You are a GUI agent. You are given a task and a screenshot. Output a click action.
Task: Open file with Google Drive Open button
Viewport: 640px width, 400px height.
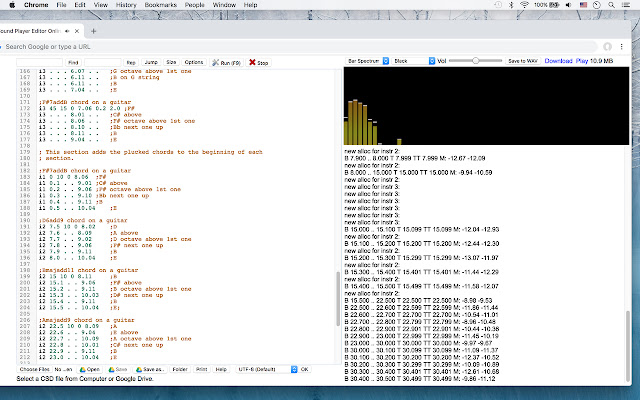coord(90,369)
